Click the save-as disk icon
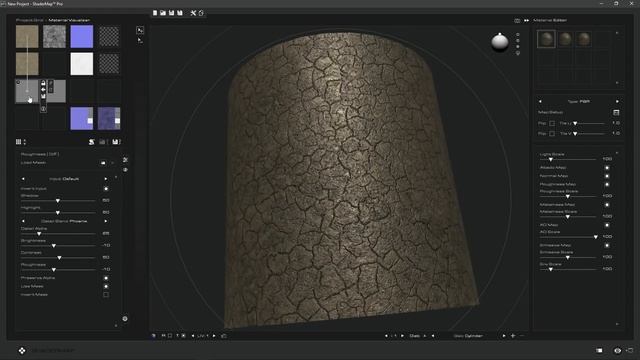 (x=180, y=13)
